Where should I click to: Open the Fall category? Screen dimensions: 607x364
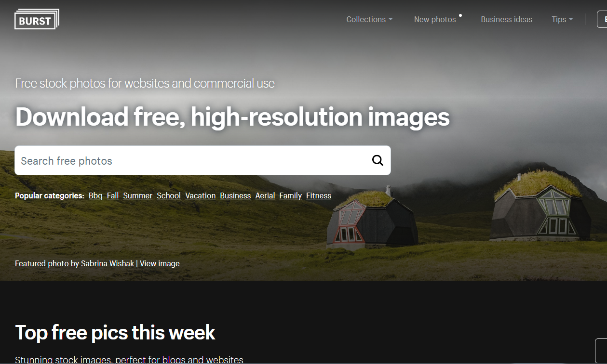tap(113, 195)
